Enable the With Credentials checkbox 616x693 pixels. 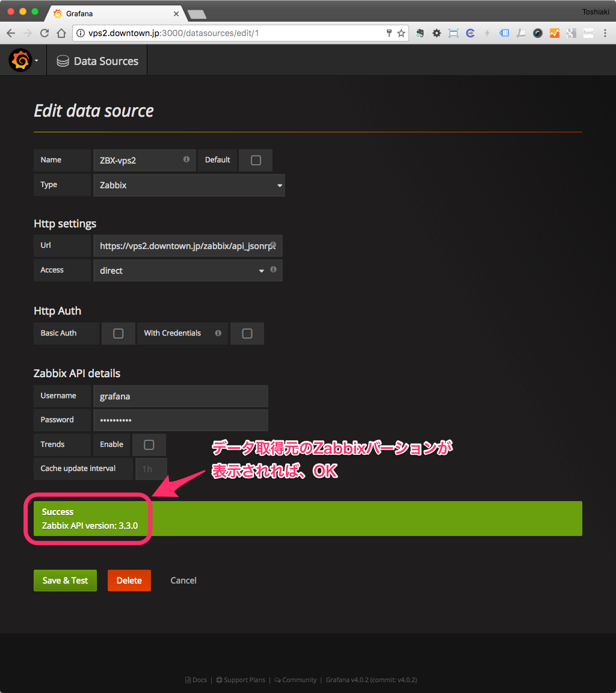(247, 333)
